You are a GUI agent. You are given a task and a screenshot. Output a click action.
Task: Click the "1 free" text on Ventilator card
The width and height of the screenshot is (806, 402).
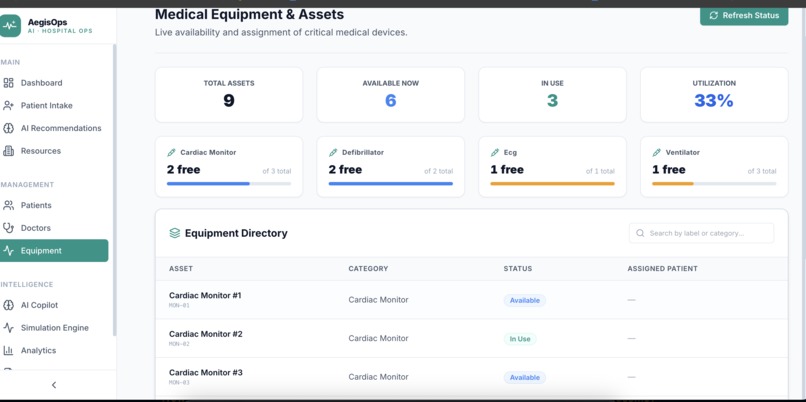(669, 170)
